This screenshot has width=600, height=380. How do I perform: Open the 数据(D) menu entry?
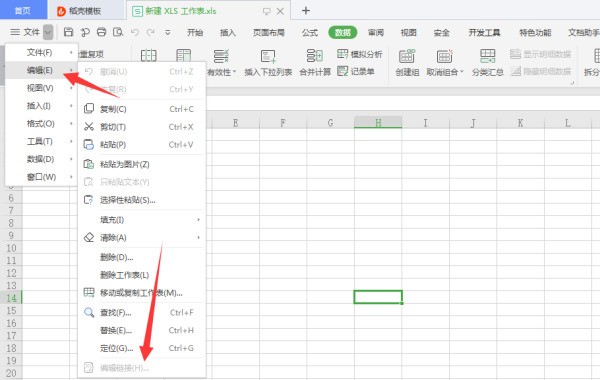42,159
